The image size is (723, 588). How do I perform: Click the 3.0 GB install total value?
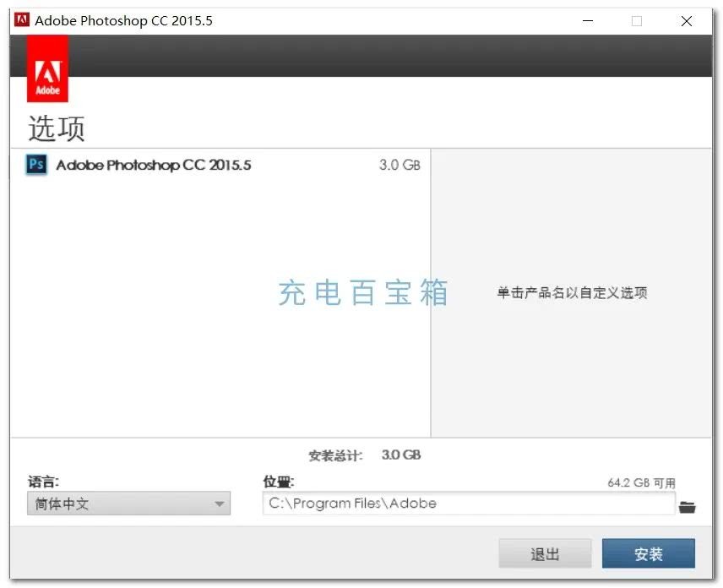(401, 455)
